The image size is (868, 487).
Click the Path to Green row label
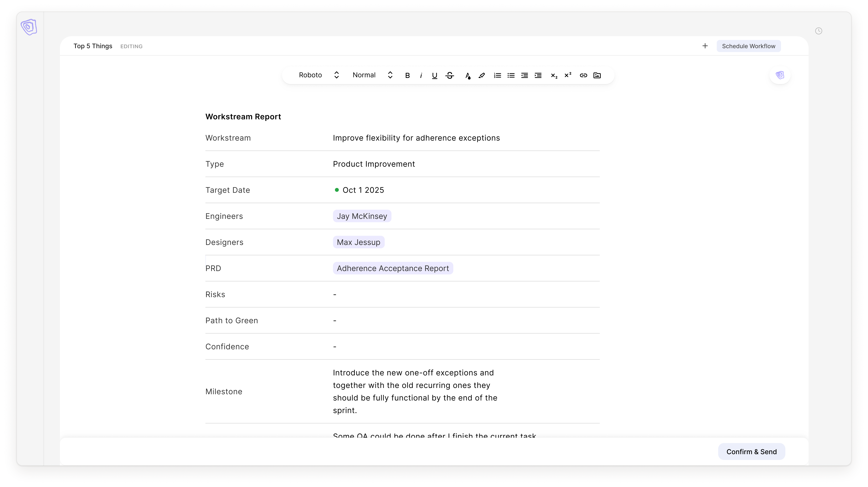(x=232, y=321)
